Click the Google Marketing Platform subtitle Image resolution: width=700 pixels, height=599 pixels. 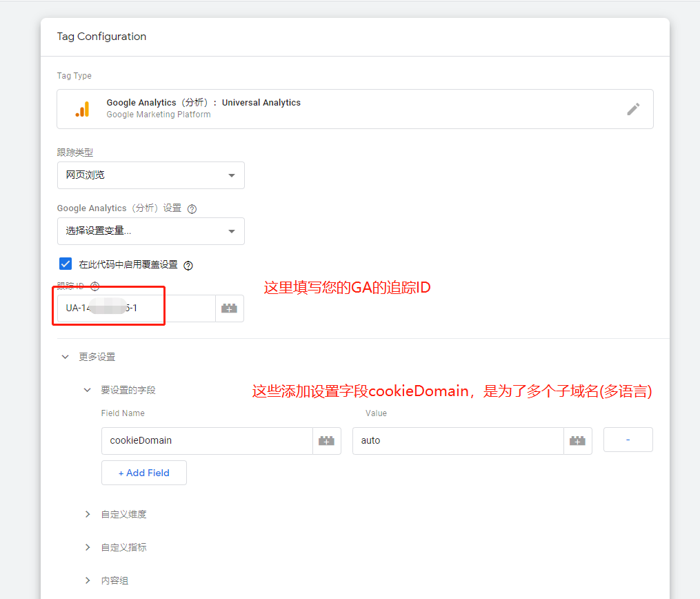click(159, 115)
